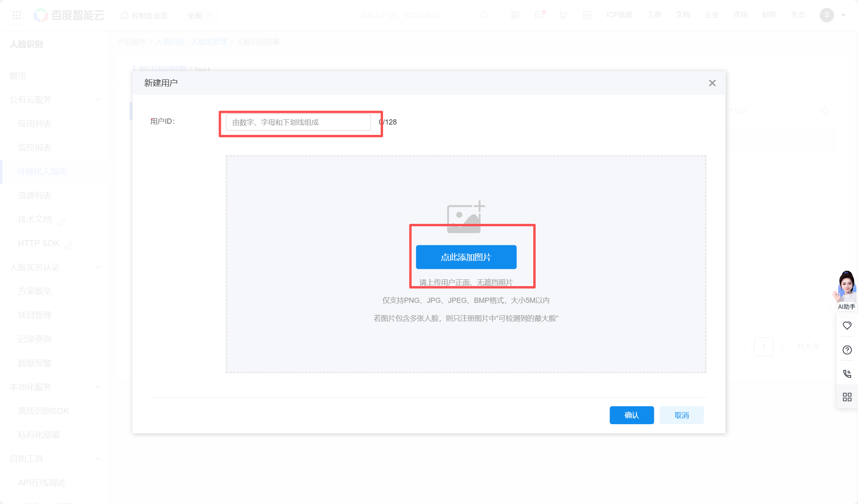Click 点此添加图片 upload button

tap(466, 257)
